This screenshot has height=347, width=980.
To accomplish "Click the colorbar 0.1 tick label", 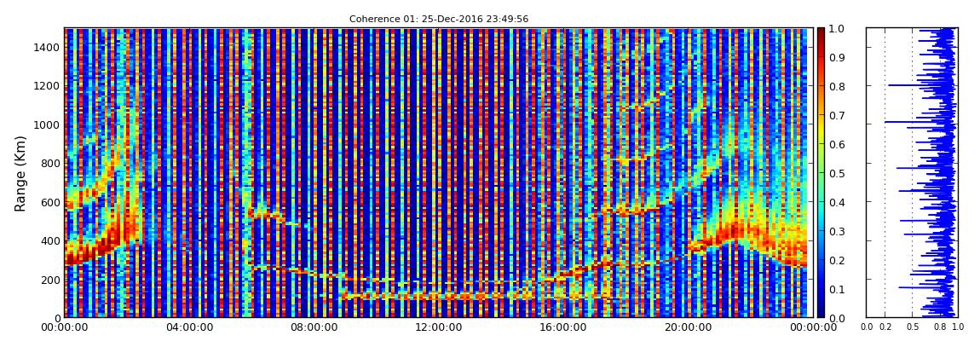I will [x=837, y=290].
